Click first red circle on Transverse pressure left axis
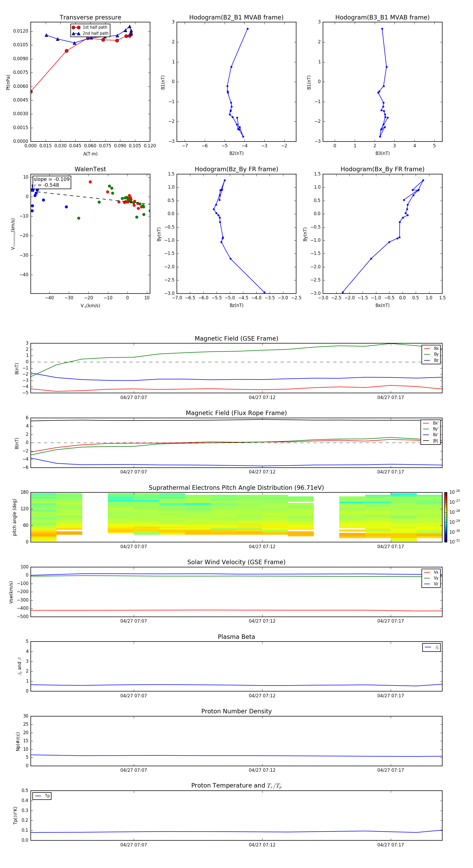 (31, 92)
